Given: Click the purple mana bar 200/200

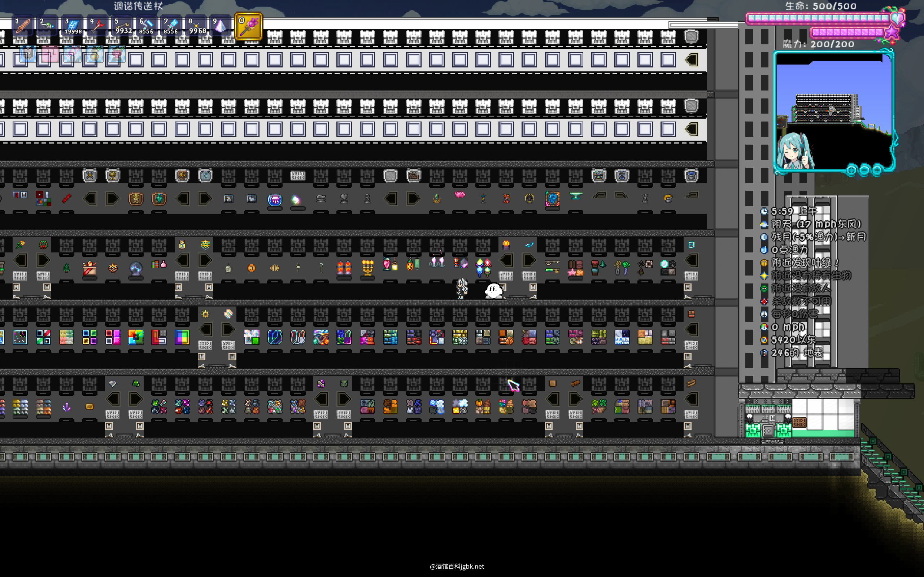Looking at the screenshot, I should click(x=847, y=32).
